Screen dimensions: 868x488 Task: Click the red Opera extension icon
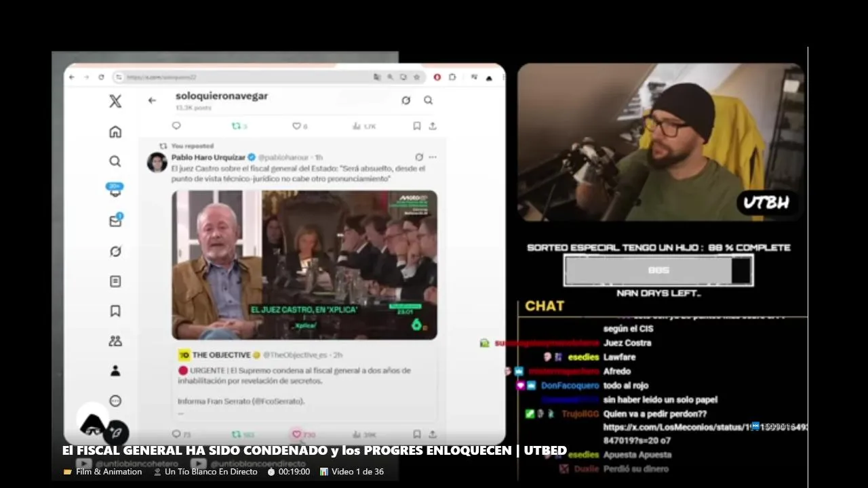coord(437,77)
